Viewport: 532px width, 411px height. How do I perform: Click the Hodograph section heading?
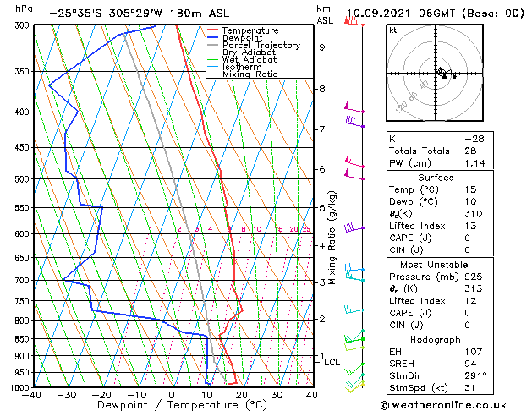coord(436,339)
